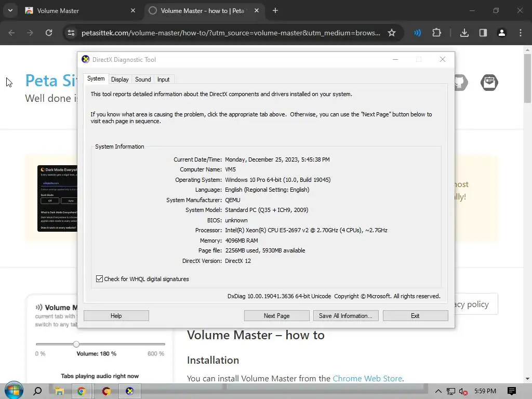
Task: Show hidden system tray icons
Action: 438,391
